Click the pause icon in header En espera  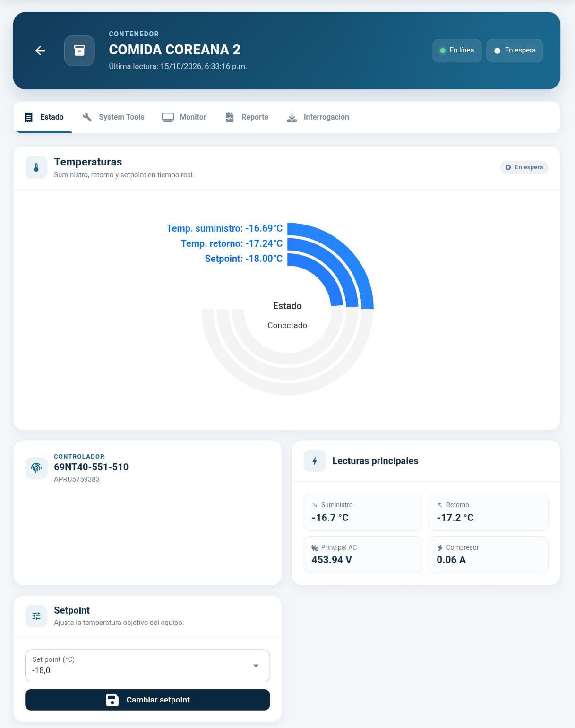tap(498, 51)
